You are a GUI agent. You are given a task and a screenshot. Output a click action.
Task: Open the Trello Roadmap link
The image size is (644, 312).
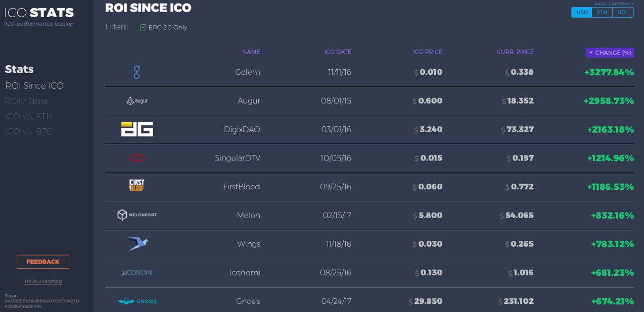tap(43, 281)
